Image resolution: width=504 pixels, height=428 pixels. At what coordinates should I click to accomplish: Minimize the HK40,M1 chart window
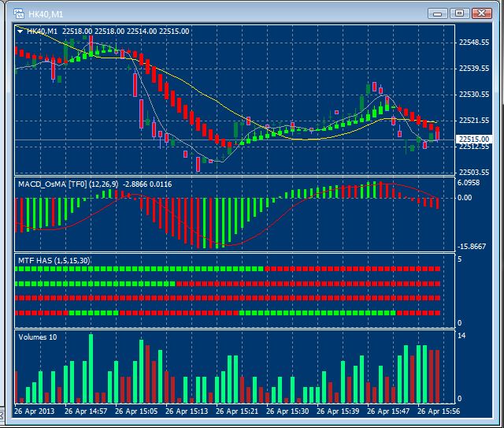tap(437, 13)
